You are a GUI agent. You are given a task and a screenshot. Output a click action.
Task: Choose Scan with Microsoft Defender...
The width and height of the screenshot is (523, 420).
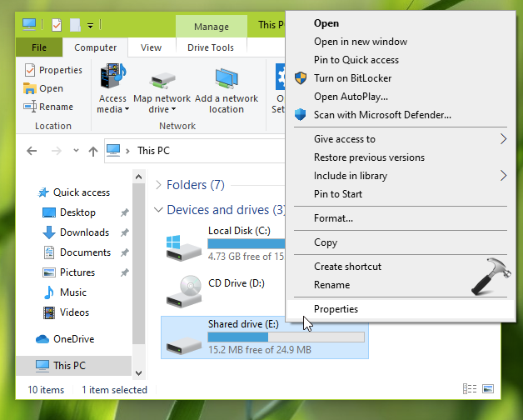pos(401,115)
